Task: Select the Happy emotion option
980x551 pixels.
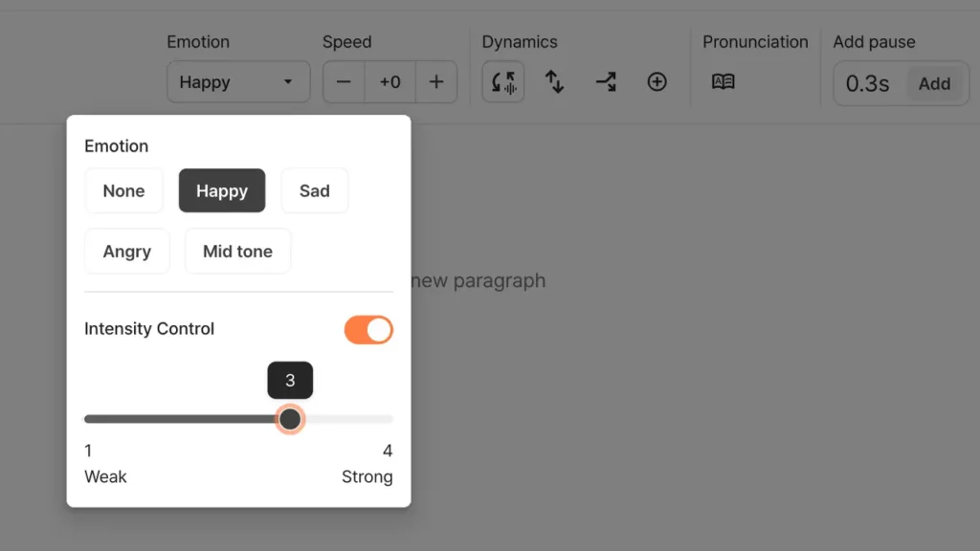Action: point(222,190)
